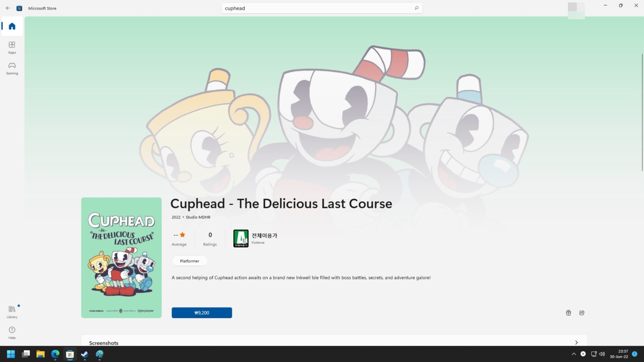Click the average star rating
The image size is (644, 362).
pos(179,239)
